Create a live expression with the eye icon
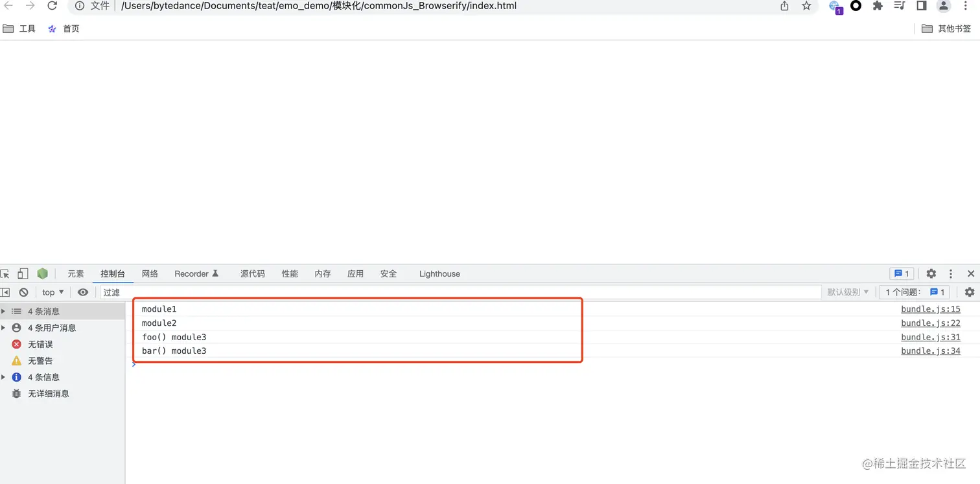The width and height of the screenshot is (980, 484). click(x=83, y=292)
